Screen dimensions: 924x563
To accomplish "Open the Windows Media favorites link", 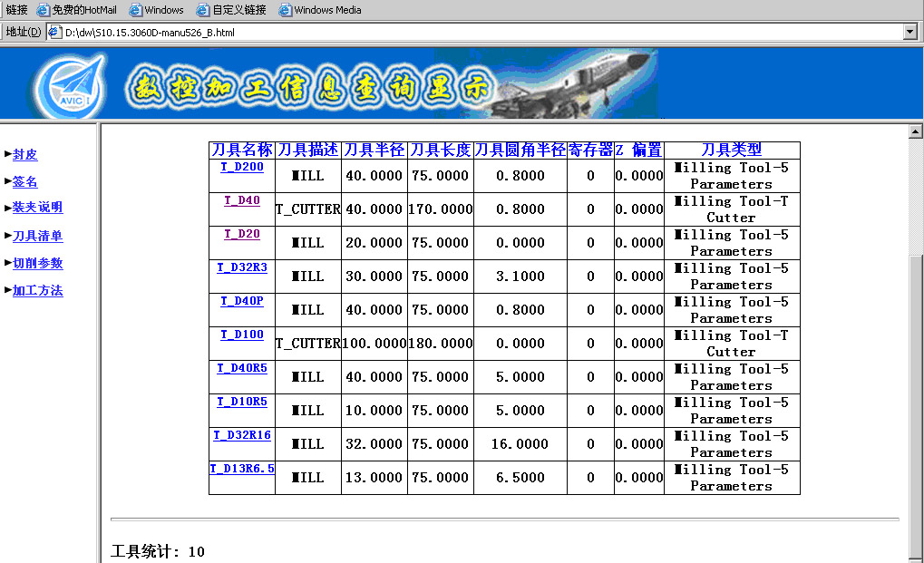I will (326, 10).
